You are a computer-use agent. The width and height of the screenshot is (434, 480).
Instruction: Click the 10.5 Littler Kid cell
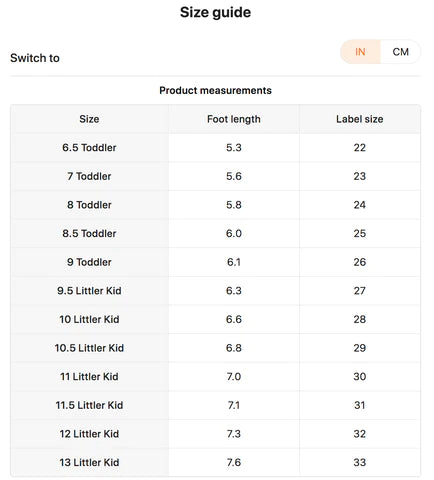[89, 348]
